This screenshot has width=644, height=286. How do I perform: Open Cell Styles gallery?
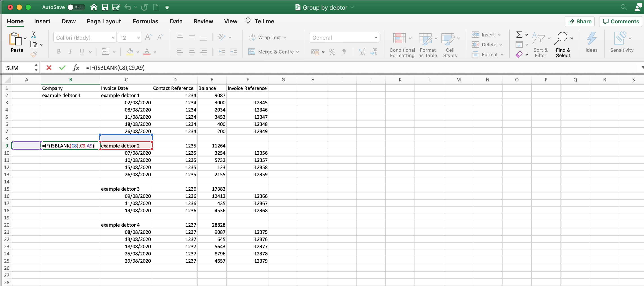[450, 45]
